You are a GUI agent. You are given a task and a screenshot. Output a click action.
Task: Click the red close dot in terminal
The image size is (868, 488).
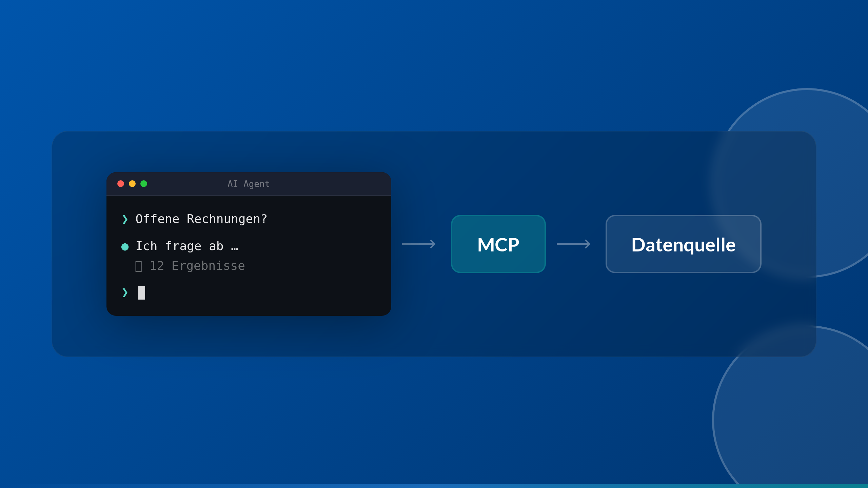(x=121, y=184)
